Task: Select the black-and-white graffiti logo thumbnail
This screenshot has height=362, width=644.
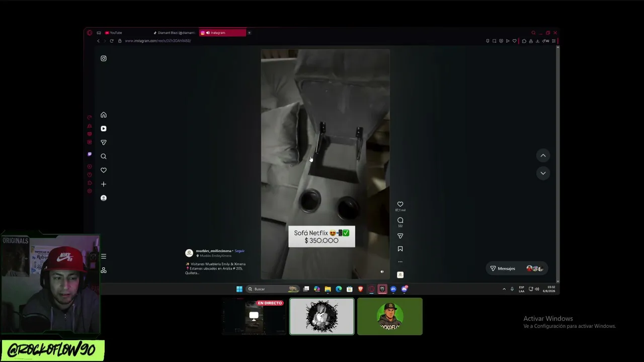Action: pos(322,316)
